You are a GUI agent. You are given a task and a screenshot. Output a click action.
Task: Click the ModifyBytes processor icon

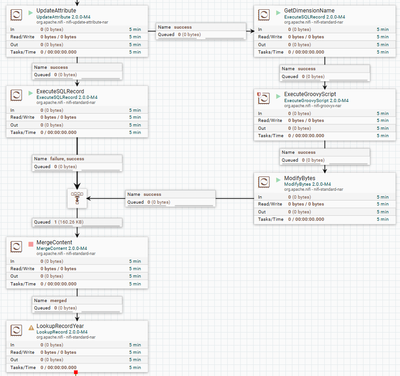coord(264,182)
